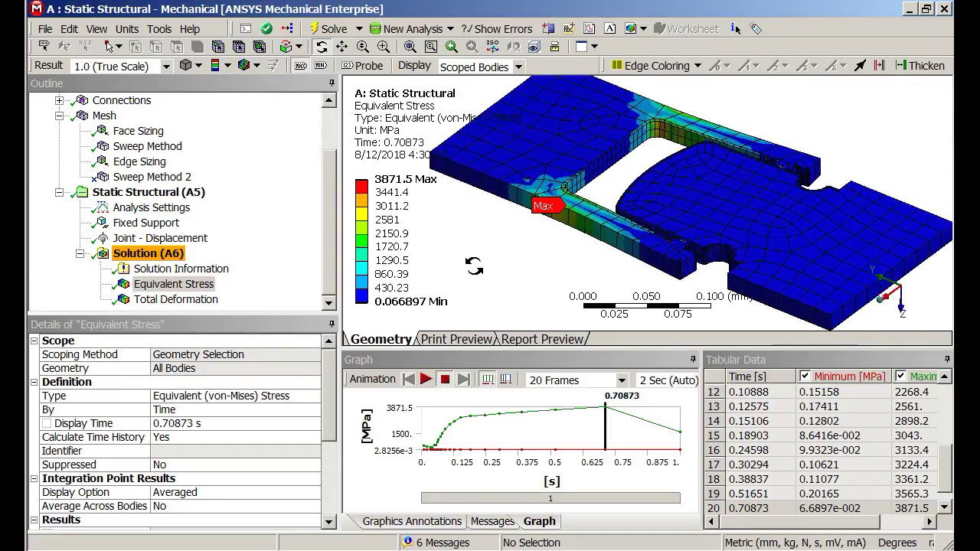Click the Label annotation icon with letter A
This screenshot has width=980, height=551.
[x=610, y=28]
